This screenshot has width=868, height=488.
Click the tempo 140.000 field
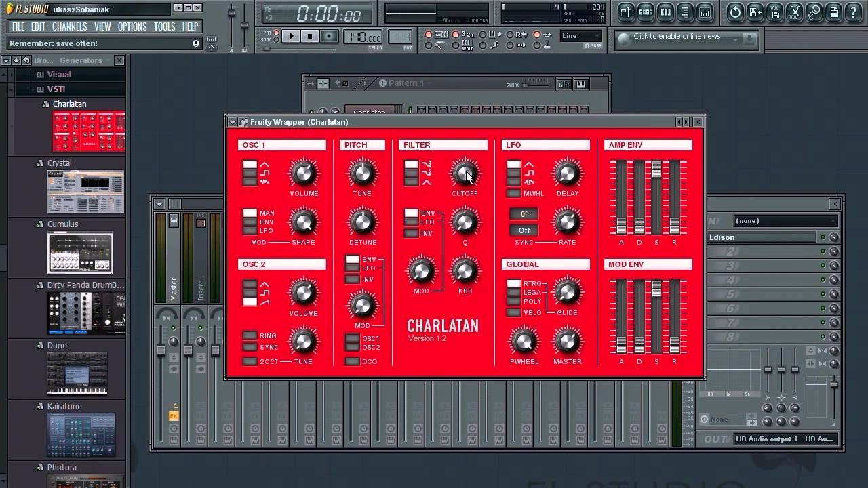(362, 37)
